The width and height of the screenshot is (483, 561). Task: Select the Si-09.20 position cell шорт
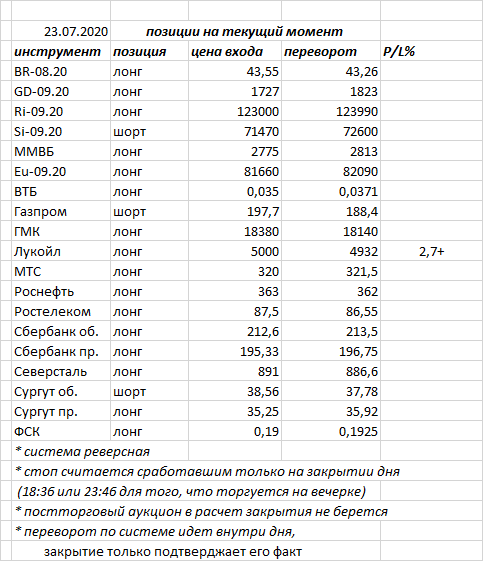[x=150, y=131]
